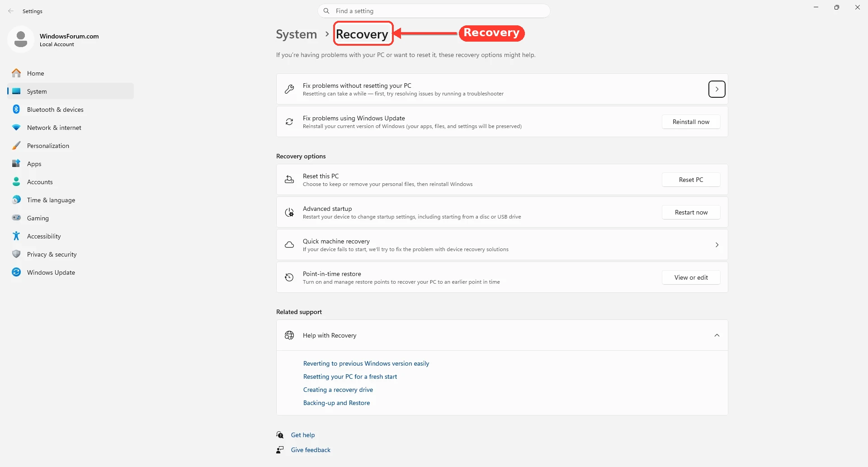Click the Quick machine recovery cloud icon
Image resolution: width=868 pixels, height=467 pixels.
click(289, 245)
